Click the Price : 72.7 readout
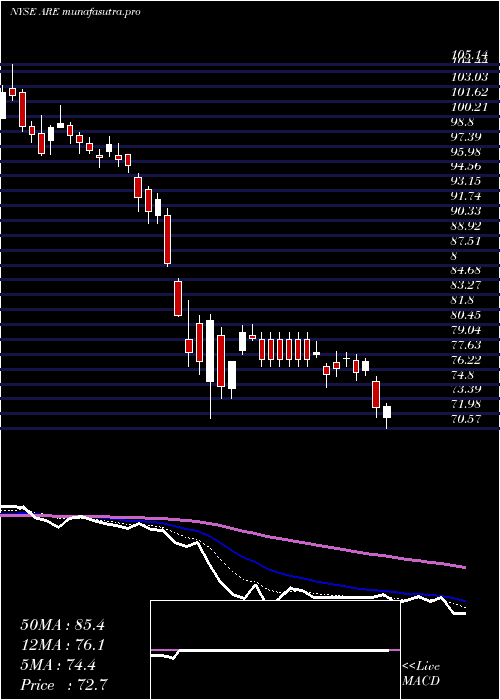 (x=62, y=685)
